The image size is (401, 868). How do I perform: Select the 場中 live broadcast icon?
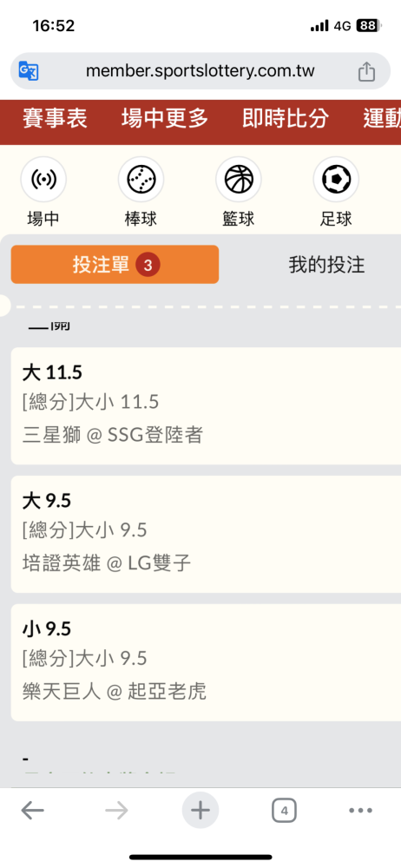click(x=43, y=180)
